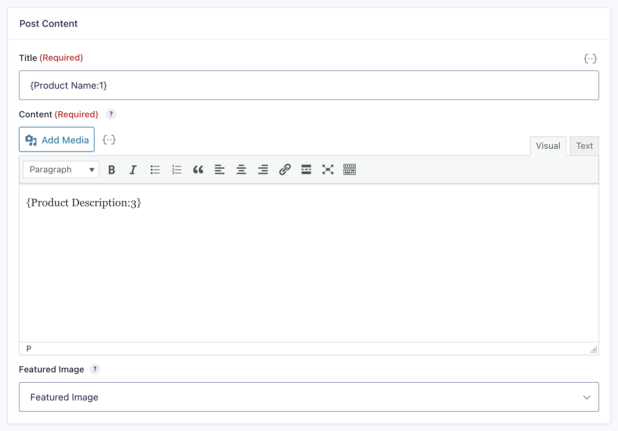
Task: Open merge tags next to Add Media
Action: pos(109,140)
